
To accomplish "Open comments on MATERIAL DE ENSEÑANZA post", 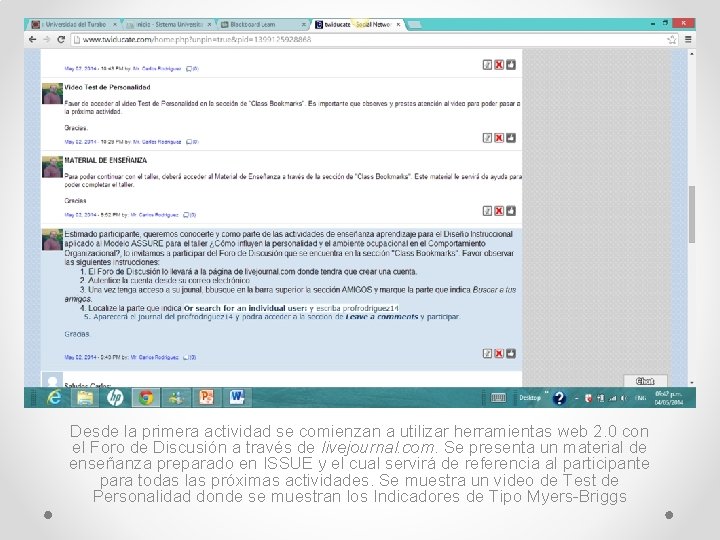I will [190, 215].
